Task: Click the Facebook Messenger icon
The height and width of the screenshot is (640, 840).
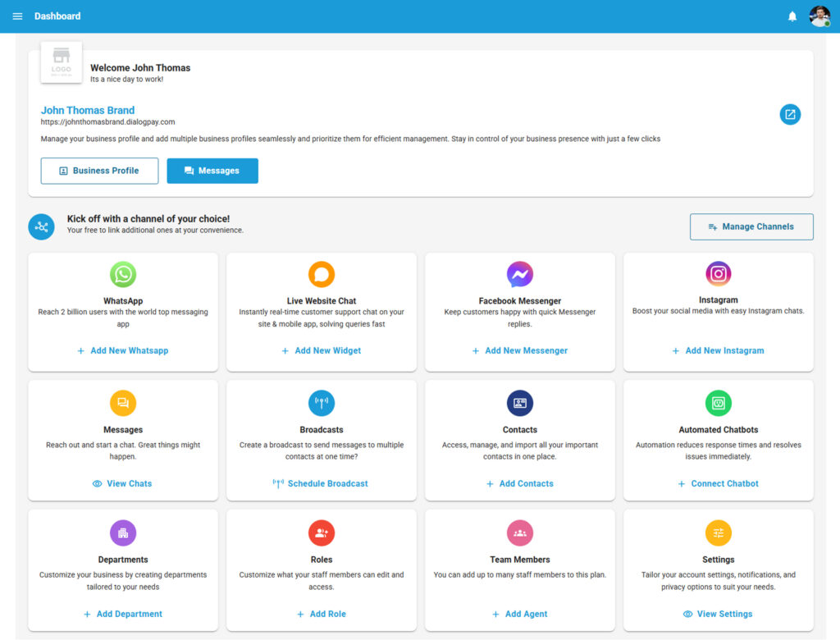Action: [520, 274]
